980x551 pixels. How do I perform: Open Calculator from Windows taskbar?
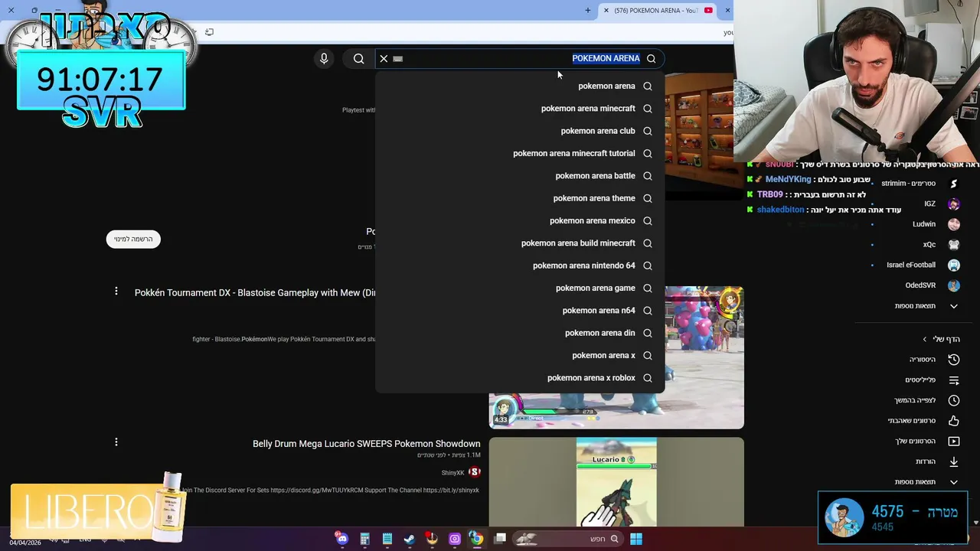(365, 539)
